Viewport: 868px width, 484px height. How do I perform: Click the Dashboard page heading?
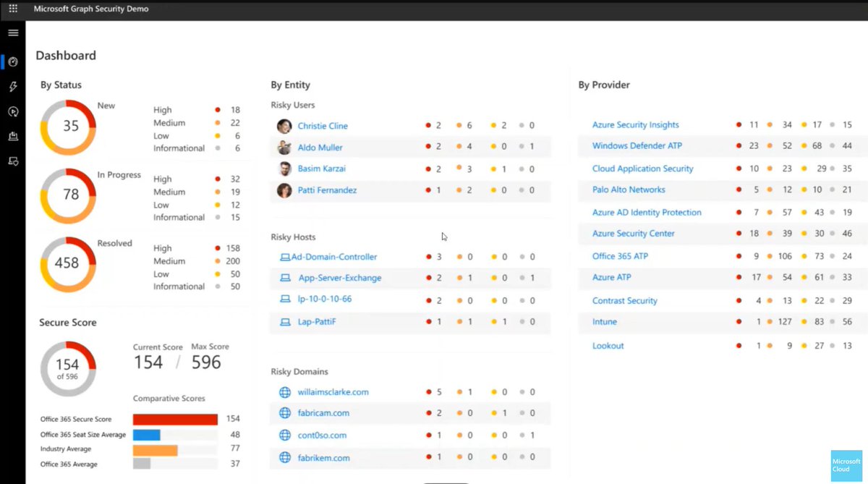pyautogui.click(x=66, y=55)
